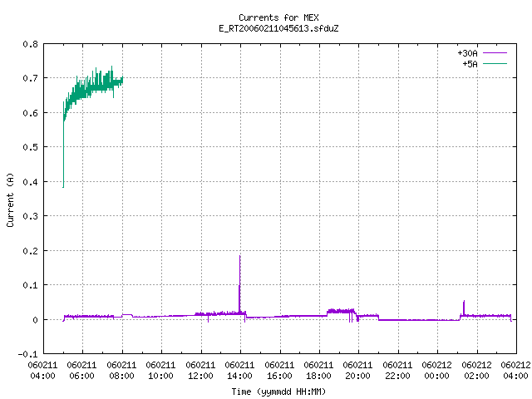Click the purple +30A legend line sample
The height and width of the screenshot is (399, 532).
pos(495,53)
